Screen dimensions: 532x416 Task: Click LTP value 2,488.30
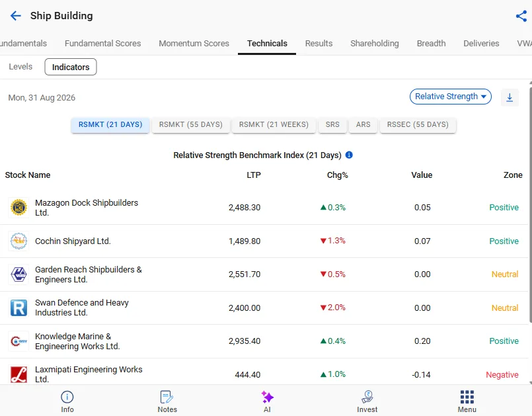[x=245, y=208]
